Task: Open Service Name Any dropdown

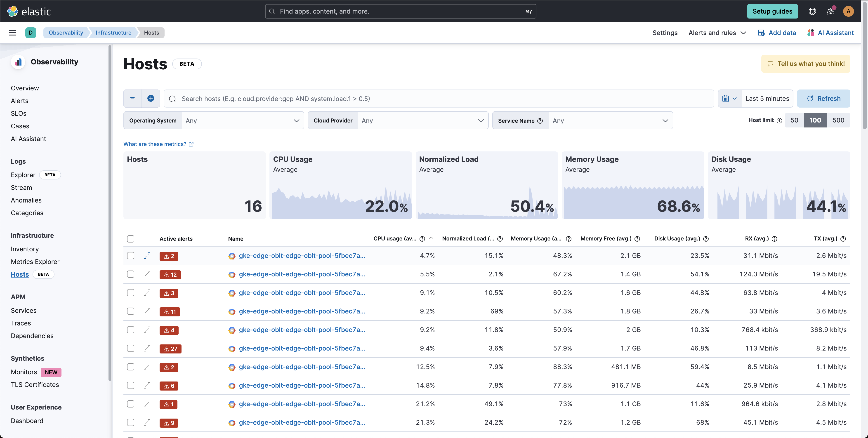Action: coord(611,121)
